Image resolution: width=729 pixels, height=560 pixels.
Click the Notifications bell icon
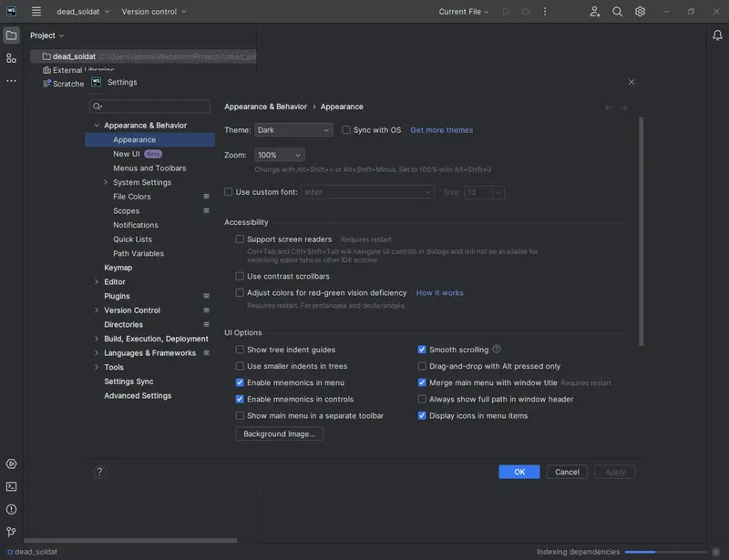pyautogui.click(x=717, y=36)
